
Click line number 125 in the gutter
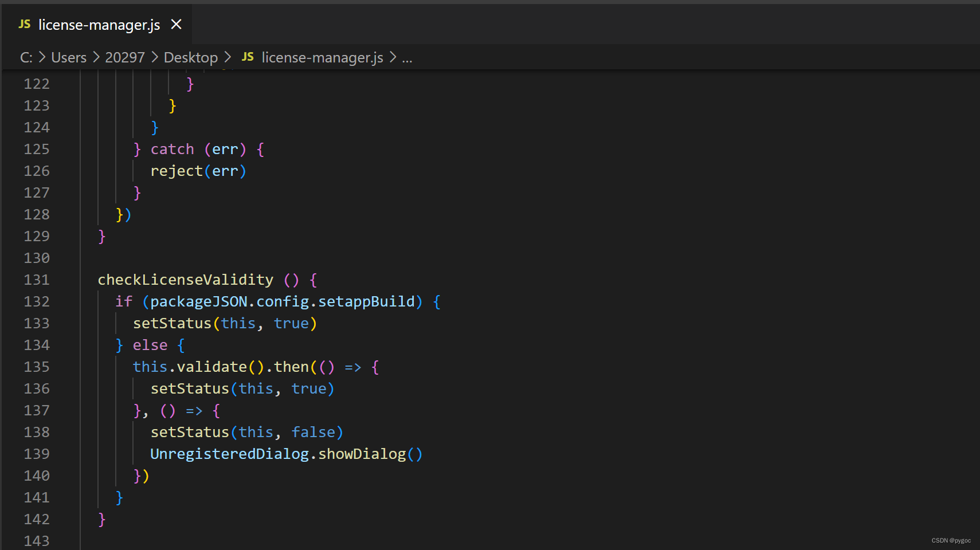[x=37, y=149]
